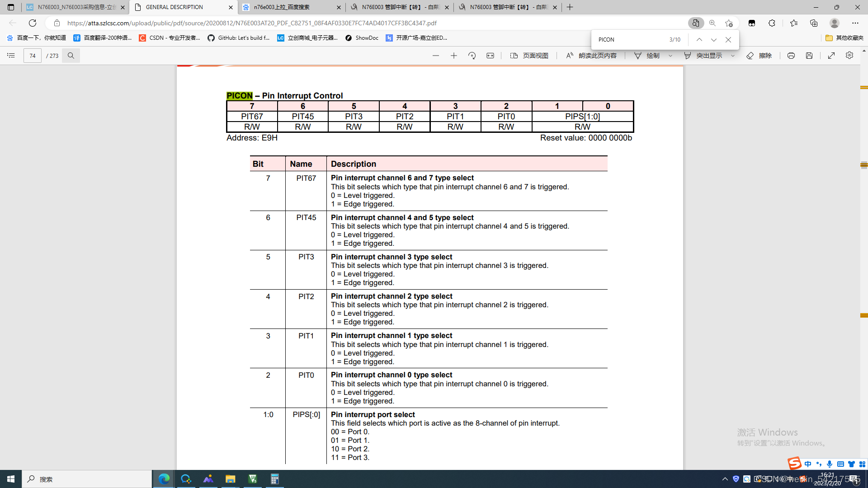Print the PDF document
Screen dimensions: 868x488
791,56
